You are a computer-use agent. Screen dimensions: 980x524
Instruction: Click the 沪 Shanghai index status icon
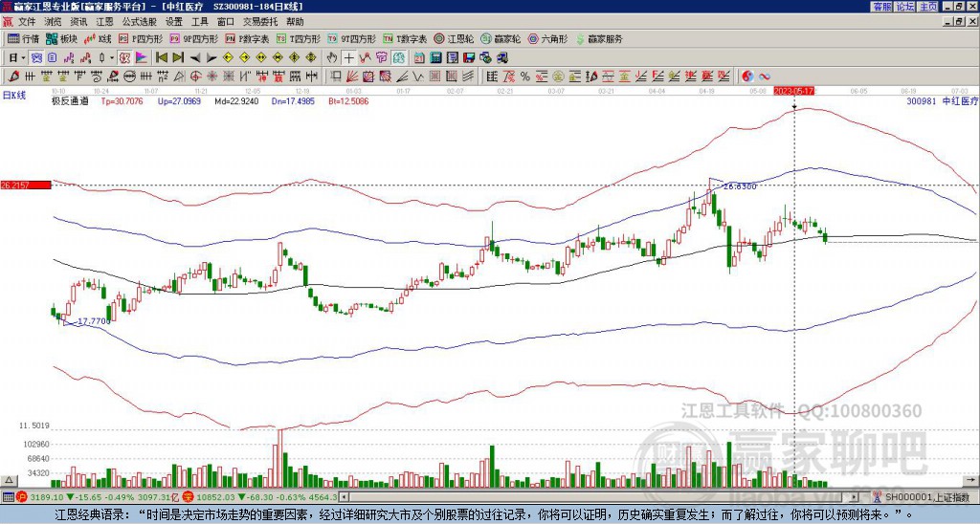(22, 497)
